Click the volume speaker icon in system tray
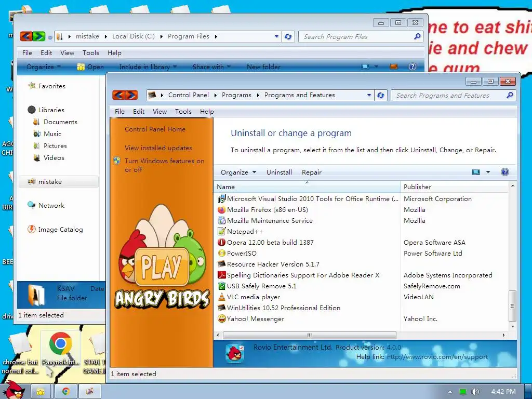 click(x=475, y=392)
